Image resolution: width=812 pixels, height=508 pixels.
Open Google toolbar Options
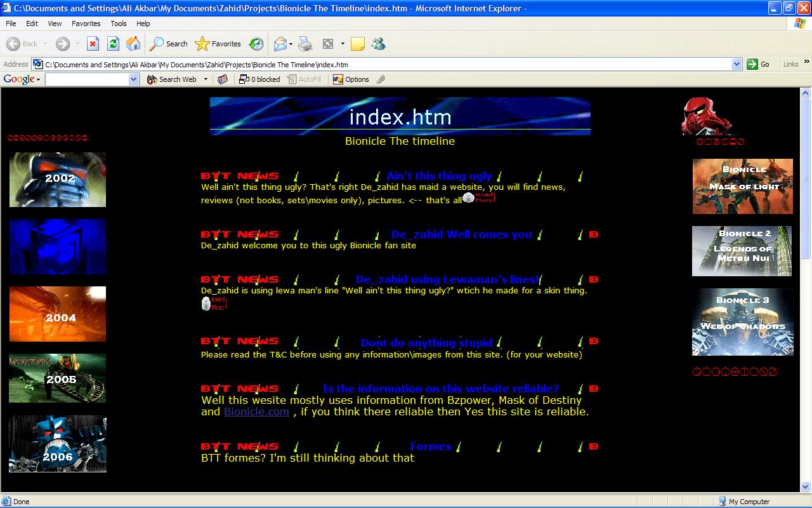point(351,79)
